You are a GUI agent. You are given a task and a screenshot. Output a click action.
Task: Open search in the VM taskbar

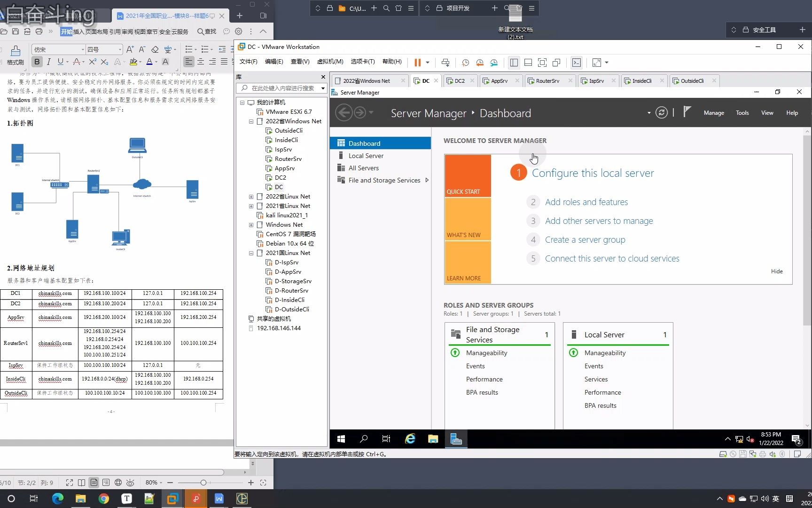[x=364, y=439]
